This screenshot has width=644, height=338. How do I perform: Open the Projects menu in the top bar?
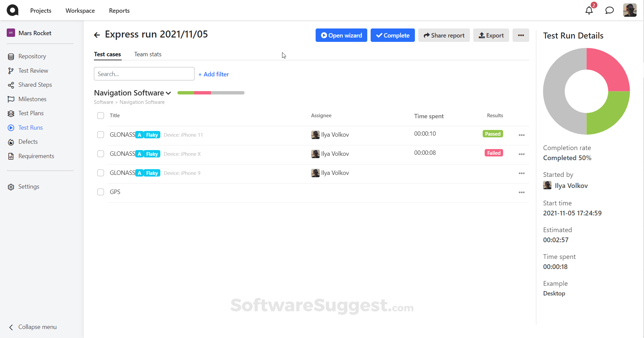[x=41, y=10]
